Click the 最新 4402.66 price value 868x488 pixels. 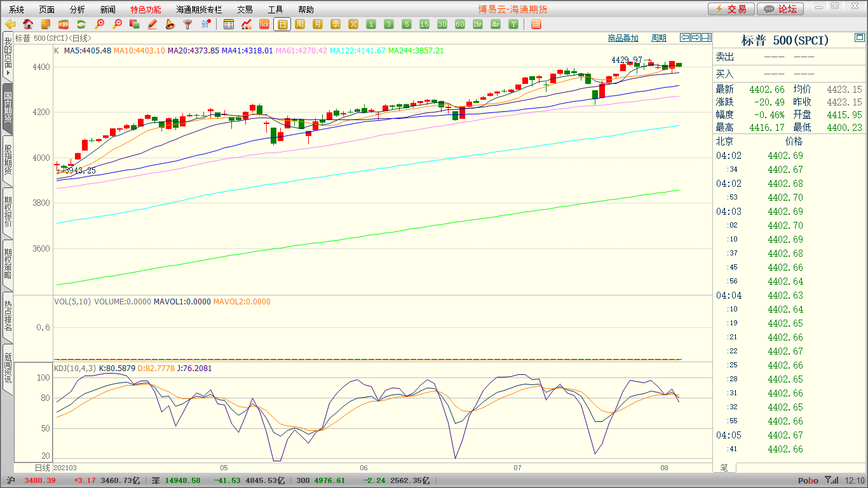(768, 89)
